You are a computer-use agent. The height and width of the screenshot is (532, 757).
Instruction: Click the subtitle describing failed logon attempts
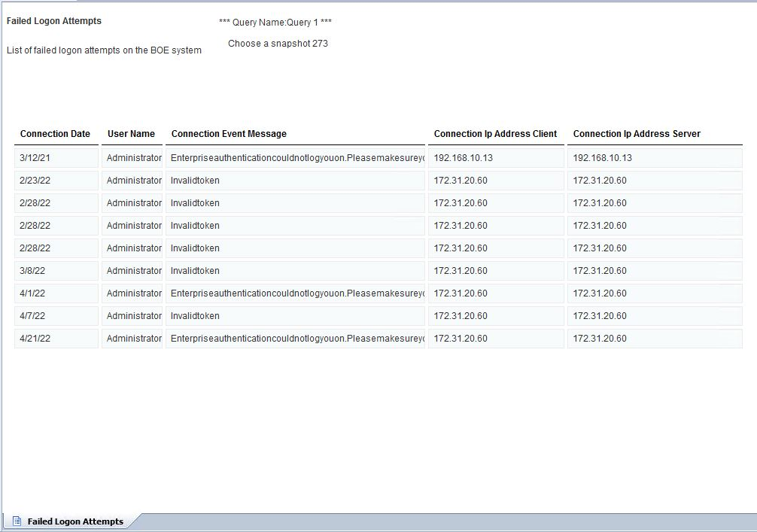click(x=104, y=50)
